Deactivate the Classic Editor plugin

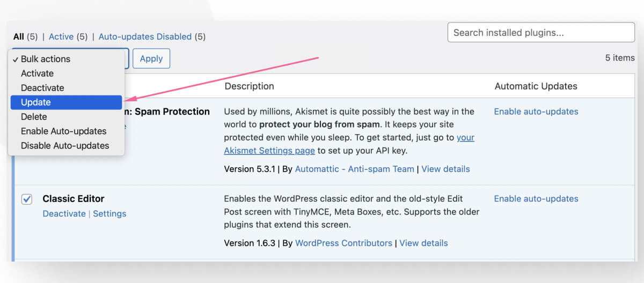64,213
